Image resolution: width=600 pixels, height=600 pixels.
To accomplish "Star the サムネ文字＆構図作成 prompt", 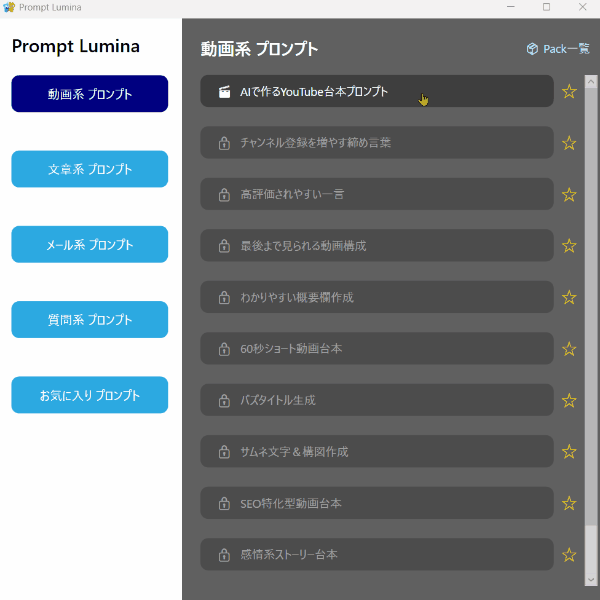I will [569, 452].
